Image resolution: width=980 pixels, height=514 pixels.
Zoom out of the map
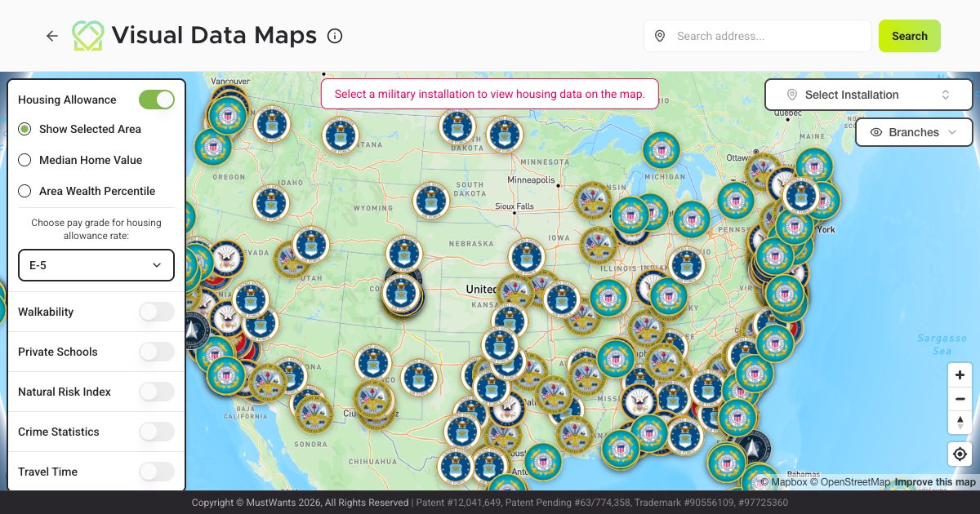point(960,399)
